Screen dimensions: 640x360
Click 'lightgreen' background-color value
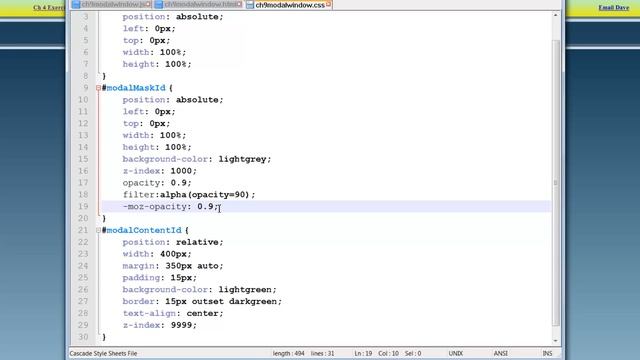pos(245,289)
